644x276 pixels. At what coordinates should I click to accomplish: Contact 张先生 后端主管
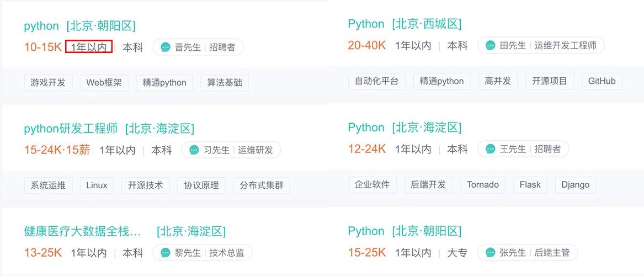[x=528, y=253]
